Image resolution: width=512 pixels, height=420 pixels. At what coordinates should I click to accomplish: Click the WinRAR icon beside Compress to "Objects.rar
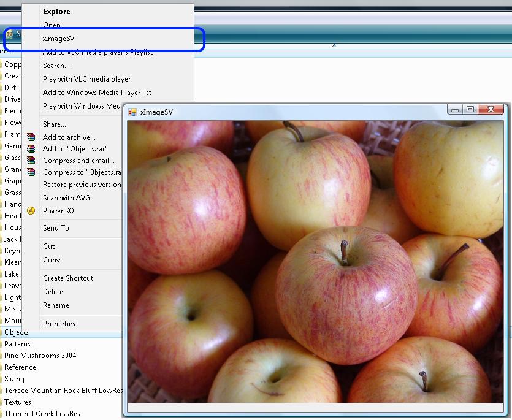(31, 172)
